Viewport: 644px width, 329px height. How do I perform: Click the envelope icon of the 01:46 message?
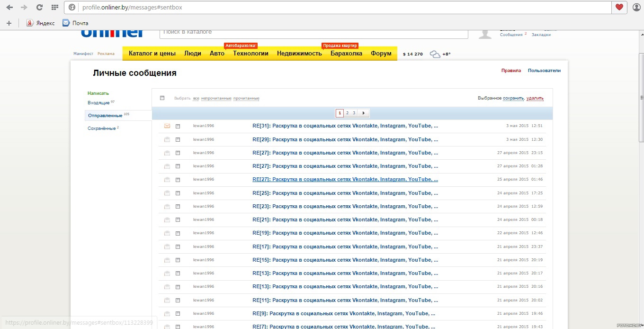click(x=167, y=180)
